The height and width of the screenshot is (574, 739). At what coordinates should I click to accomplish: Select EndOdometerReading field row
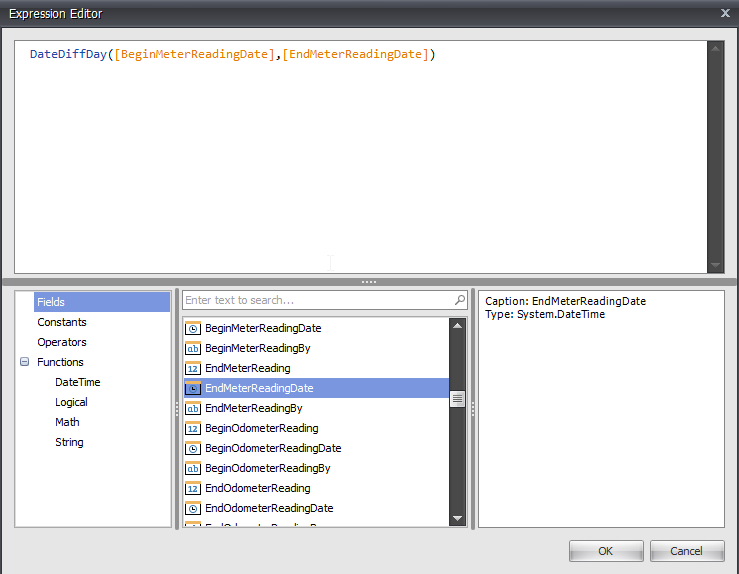pyautogui.click(x=316, y=489)
